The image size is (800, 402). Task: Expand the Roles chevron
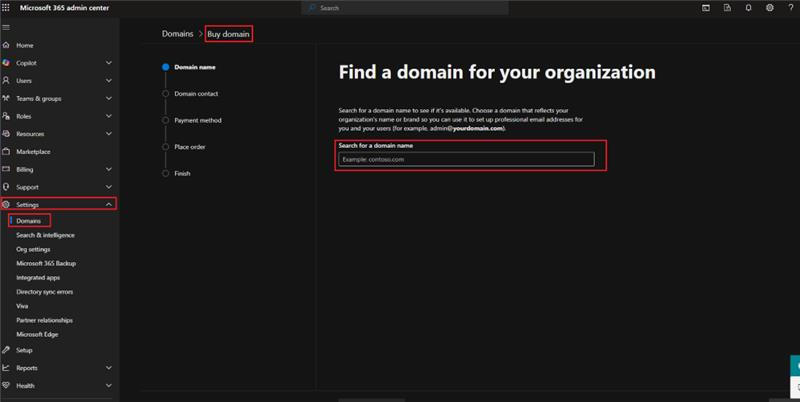pos(109,116)
